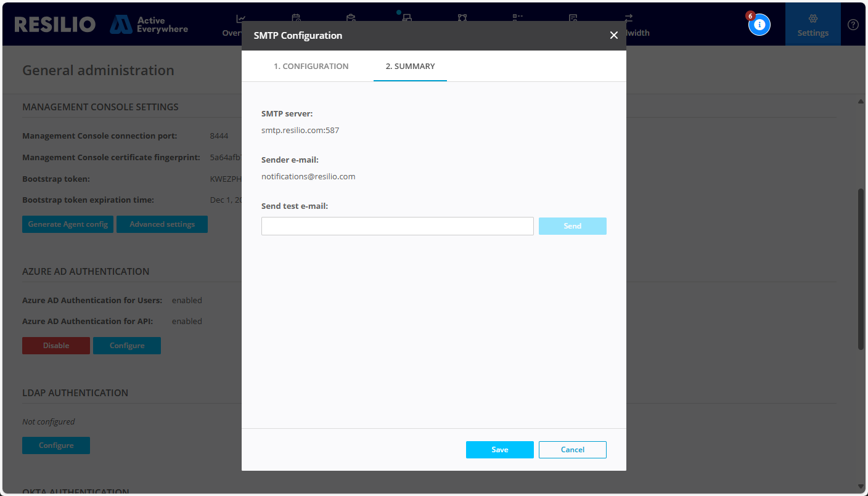Open help via the question mark icon

tap(853, 24)
